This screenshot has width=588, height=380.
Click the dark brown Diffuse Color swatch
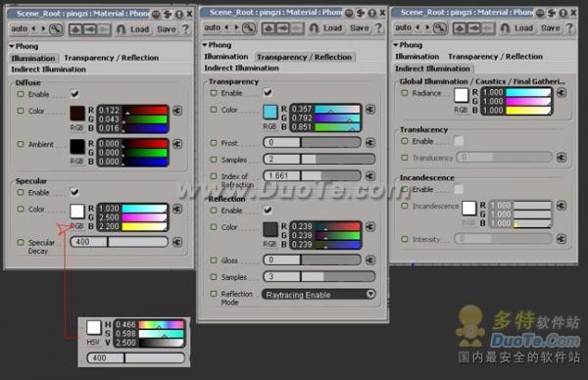pyautogui.click(x=77, y=114)
